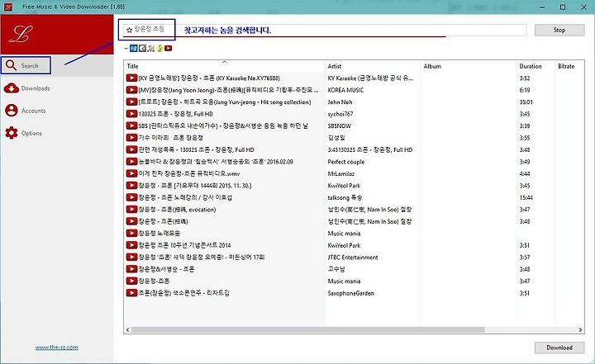595x364 pixels.
Task: Click the duration value 35:01
Action: 526,102
